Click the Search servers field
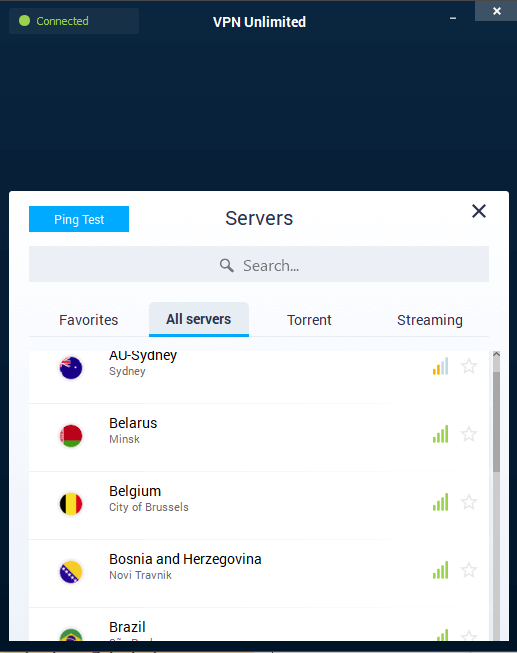 tap(259, 264)
